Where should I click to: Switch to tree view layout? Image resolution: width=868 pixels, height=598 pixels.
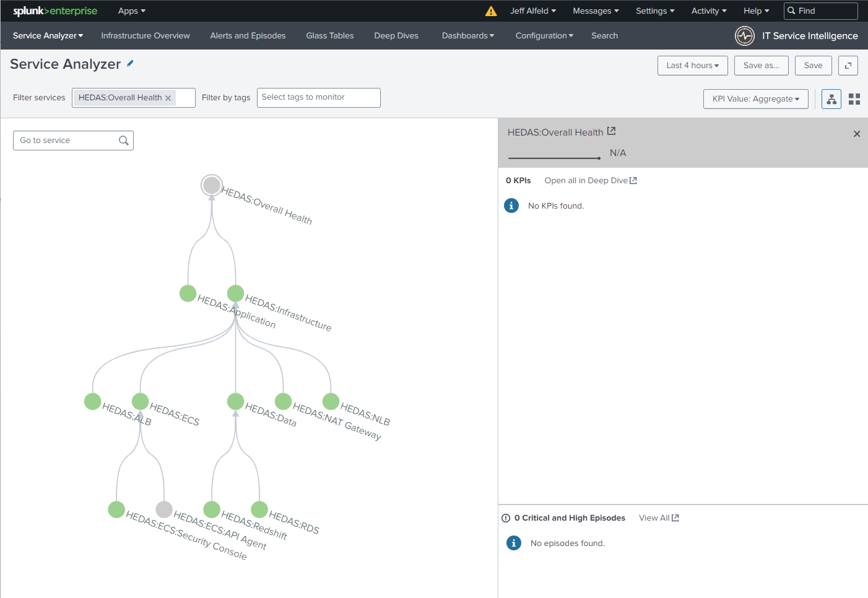click(831, 99)
